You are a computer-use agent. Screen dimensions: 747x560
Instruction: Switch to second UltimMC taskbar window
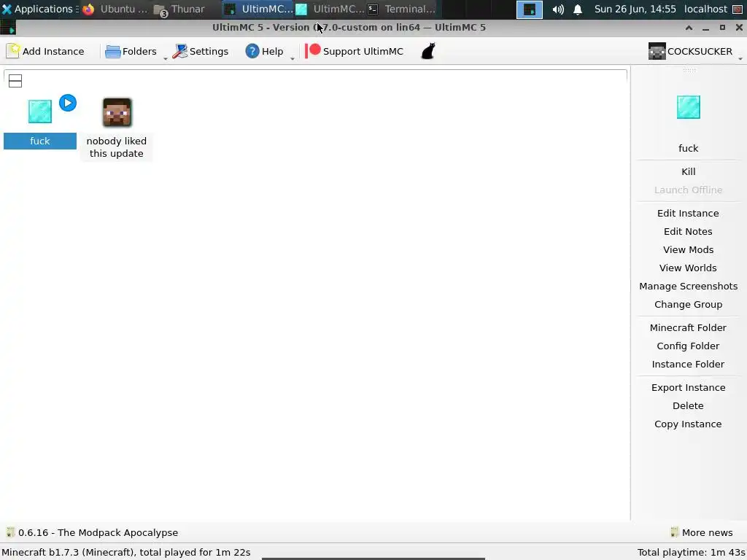[x=330, y=9]
